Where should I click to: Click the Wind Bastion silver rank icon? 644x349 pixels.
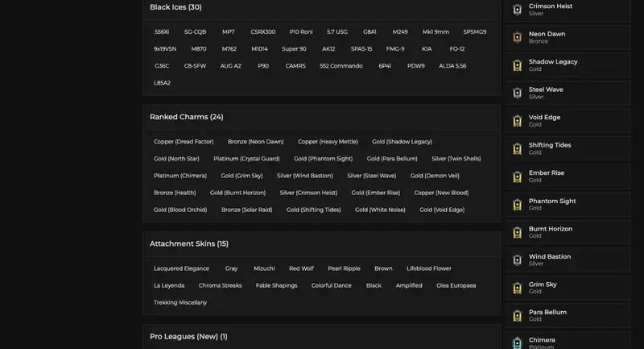(518, 260)
